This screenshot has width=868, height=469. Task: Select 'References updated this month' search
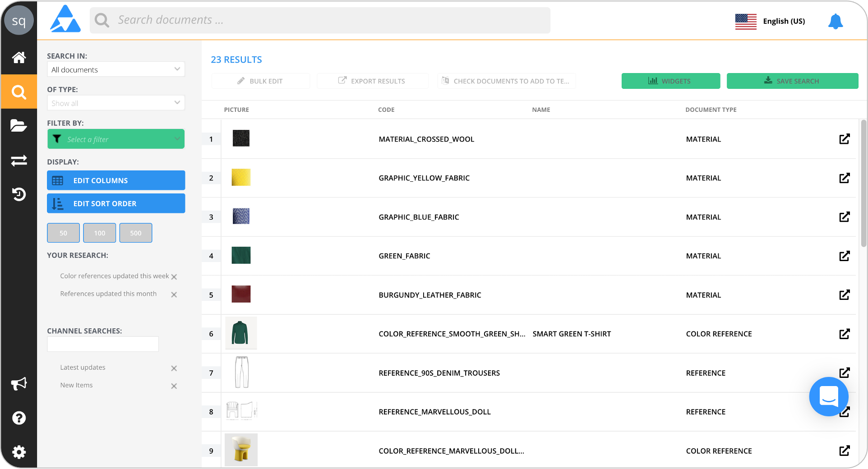pos(108,294)
